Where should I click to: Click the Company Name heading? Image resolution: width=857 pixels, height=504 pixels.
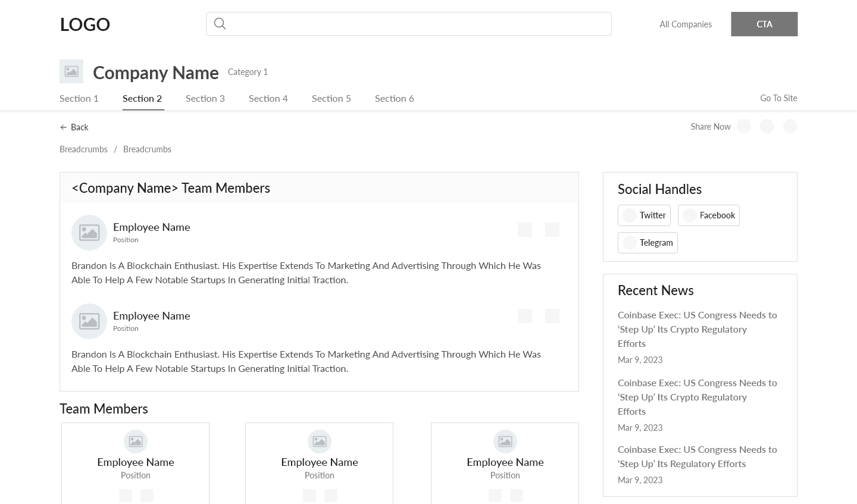[x=156, y=73]
